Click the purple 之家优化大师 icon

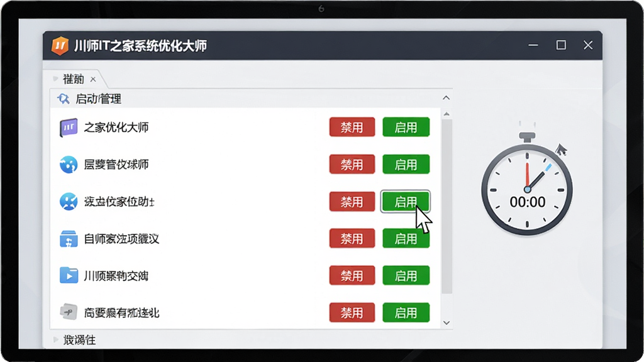point(68,127)
